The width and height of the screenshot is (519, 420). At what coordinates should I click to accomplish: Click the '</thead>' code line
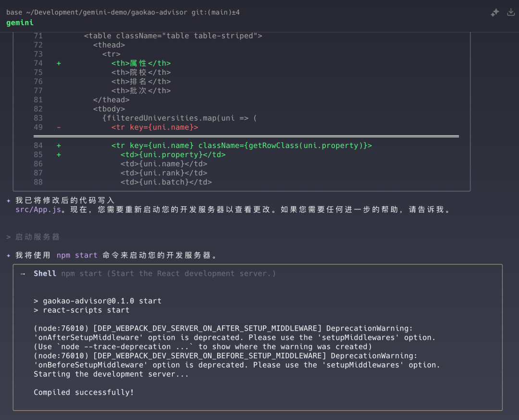point(111,100)
